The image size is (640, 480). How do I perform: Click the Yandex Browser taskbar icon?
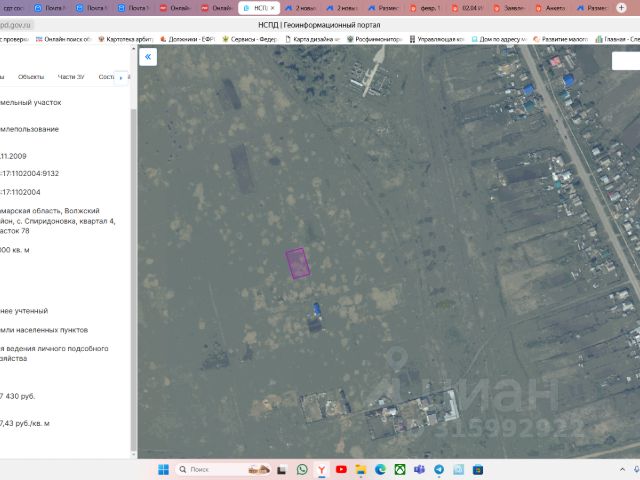coord(322,470)
